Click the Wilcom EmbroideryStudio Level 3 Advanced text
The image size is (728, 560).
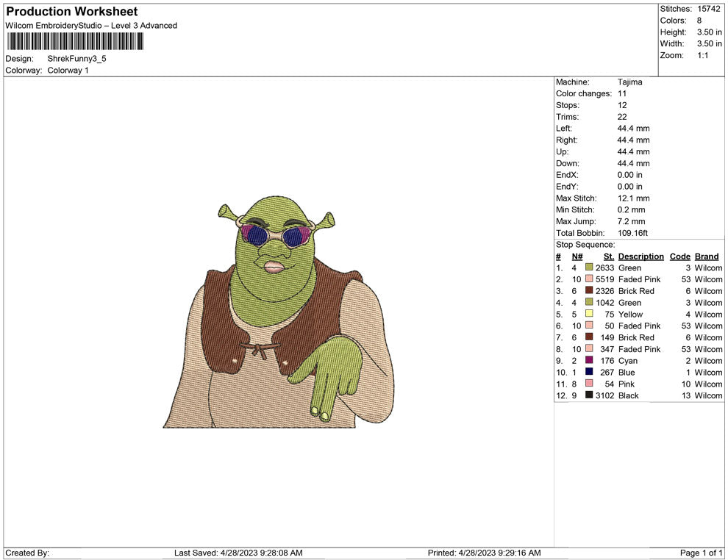tap(91, 26)
